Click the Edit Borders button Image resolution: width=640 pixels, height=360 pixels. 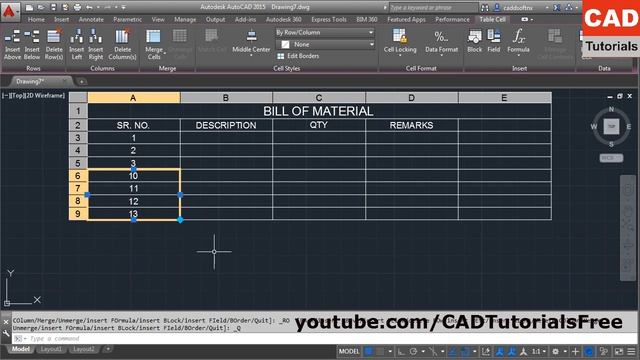coord(298,56)
